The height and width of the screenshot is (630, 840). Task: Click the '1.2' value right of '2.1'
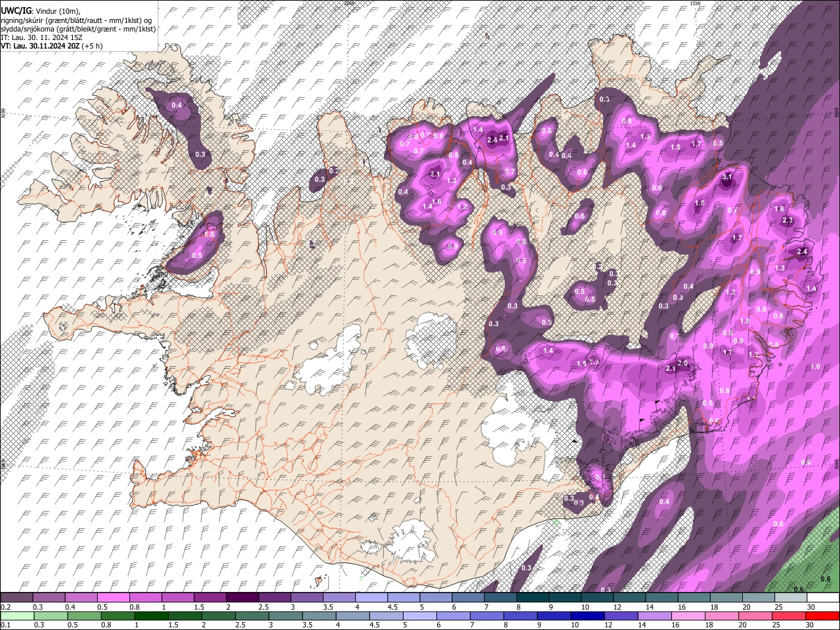451,180
